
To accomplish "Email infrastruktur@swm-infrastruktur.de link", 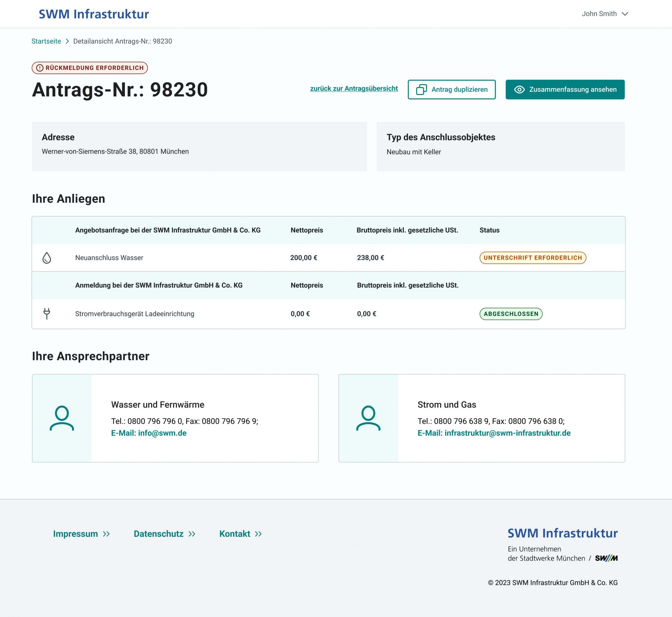I will pyautogui.click(x=494, y=433).
